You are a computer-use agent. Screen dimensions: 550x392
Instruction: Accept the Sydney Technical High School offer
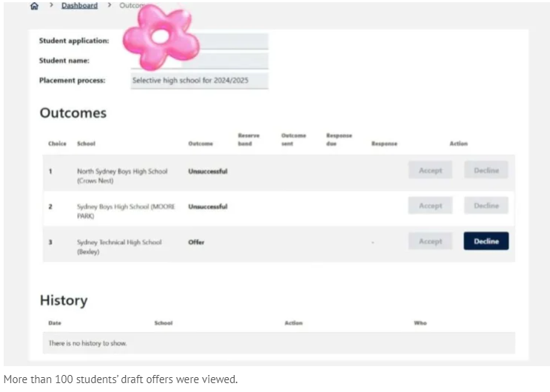[430, 241]
